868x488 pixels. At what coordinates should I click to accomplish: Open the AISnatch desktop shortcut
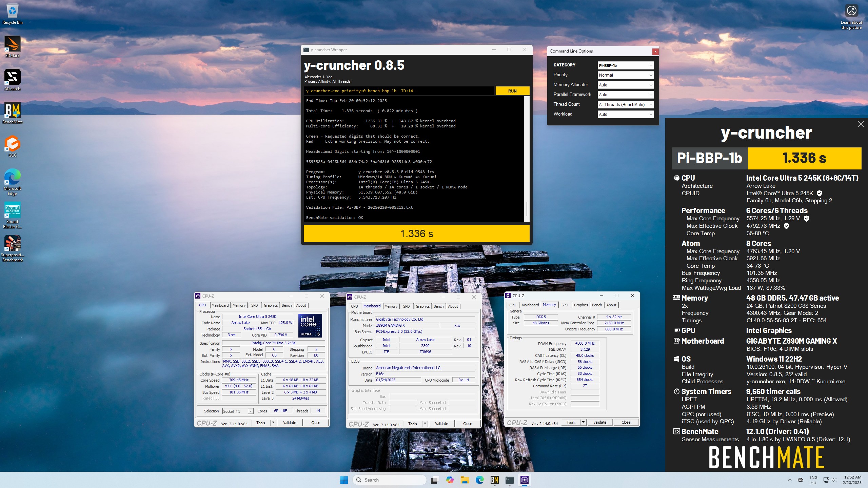[12, 80]
